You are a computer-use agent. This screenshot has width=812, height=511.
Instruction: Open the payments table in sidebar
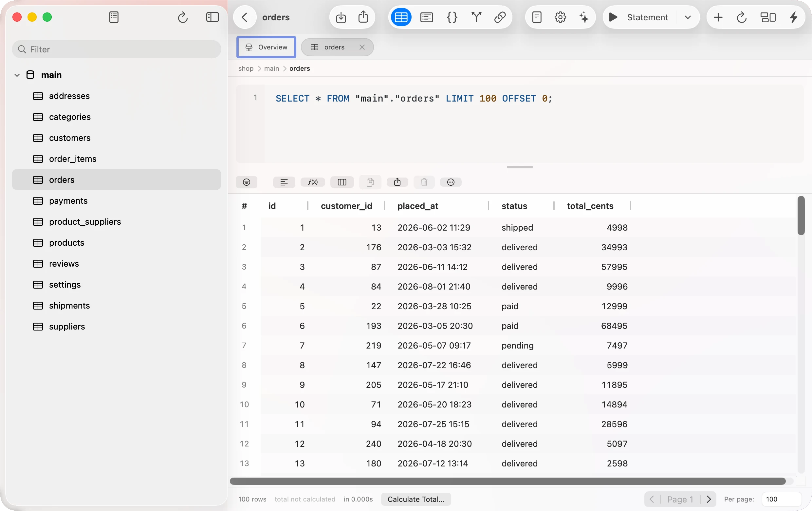tap(116, 201)
